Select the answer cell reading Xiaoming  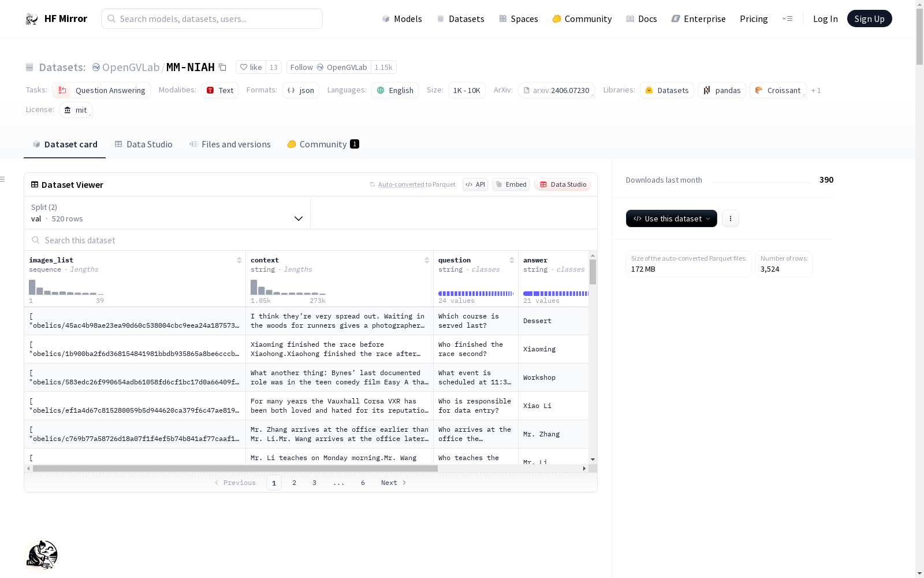pos(553,349)
